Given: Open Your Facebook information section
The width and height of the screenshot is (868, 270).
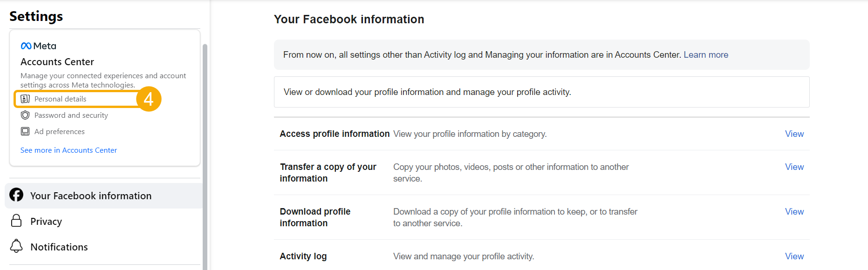Looking at the screenshot, I should (x=90, y=196).
